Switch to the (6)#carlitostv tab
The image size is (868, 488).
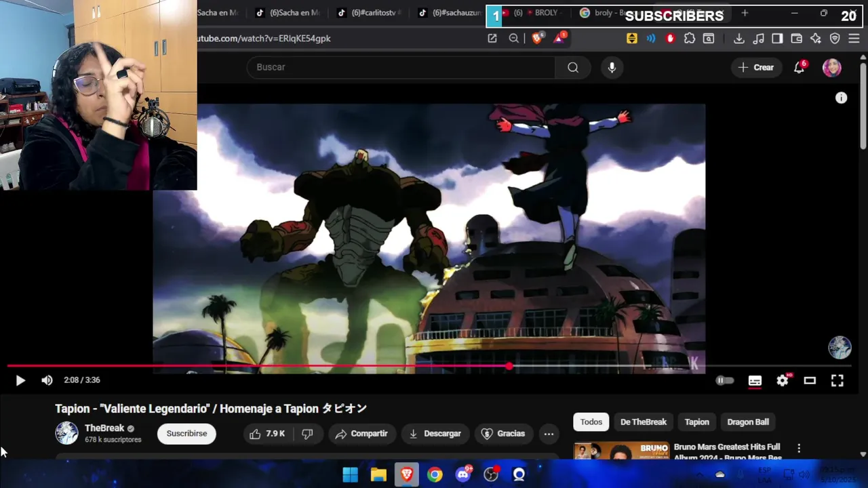click(370, 13)
